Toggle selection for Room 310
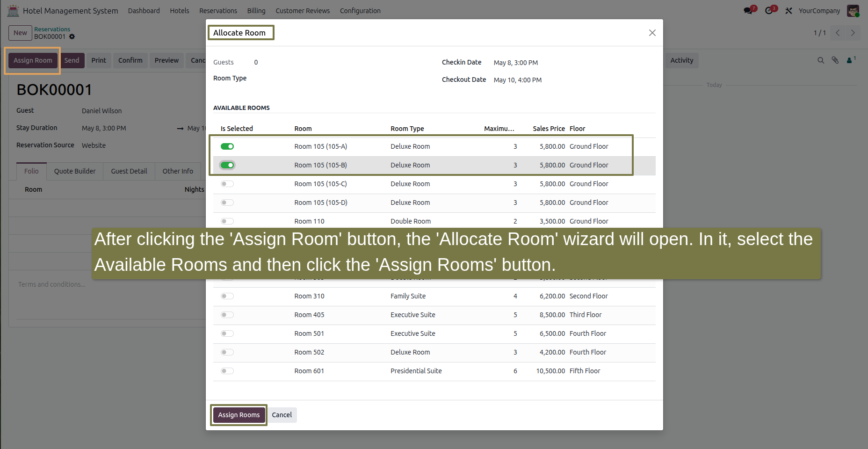Screen dimensions: 868x449 point(227,296)
